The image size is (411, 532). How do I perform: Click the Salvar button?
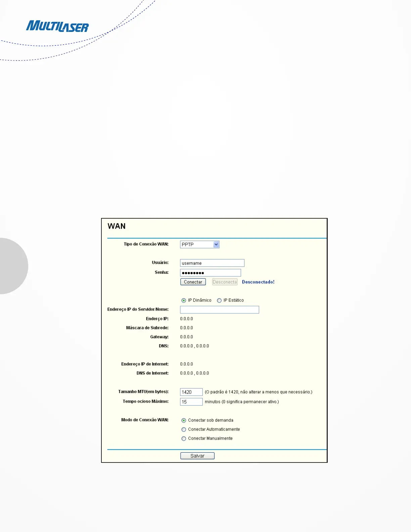[197, 456]
